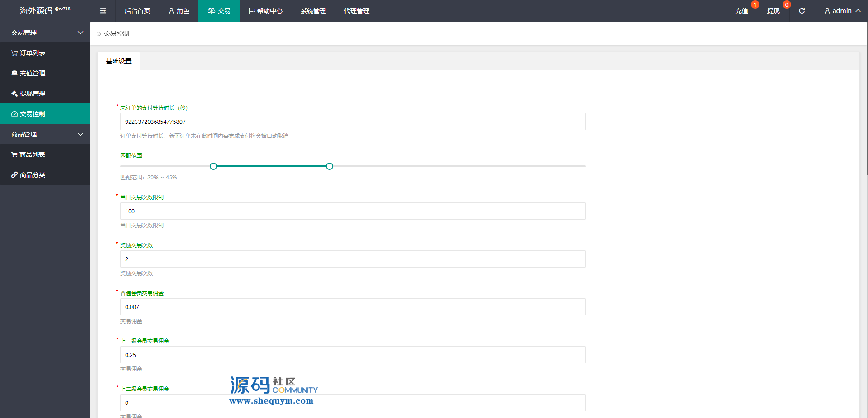Image resolution: width=868 pixels, height=418 pixels.
Task: Open the 代理管理 top menu
Action: pos(357,11)
